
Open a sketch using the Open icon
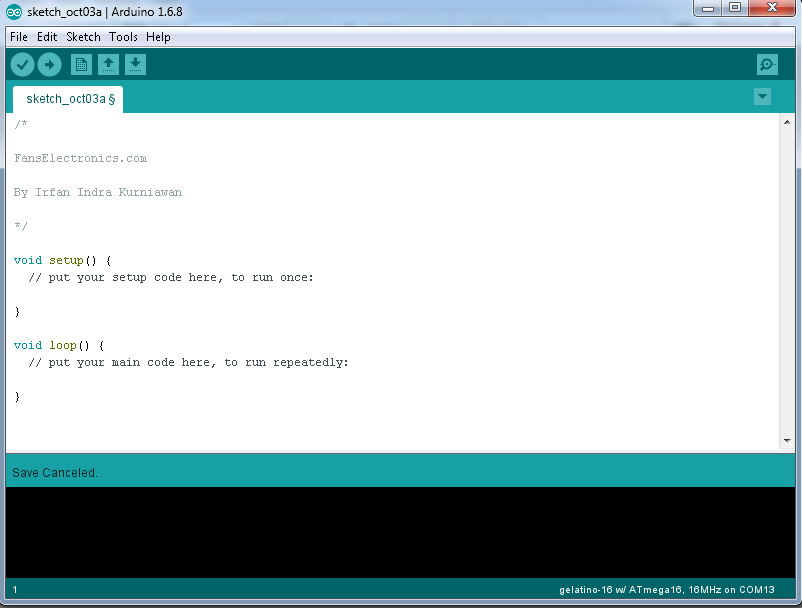[108, 65]
